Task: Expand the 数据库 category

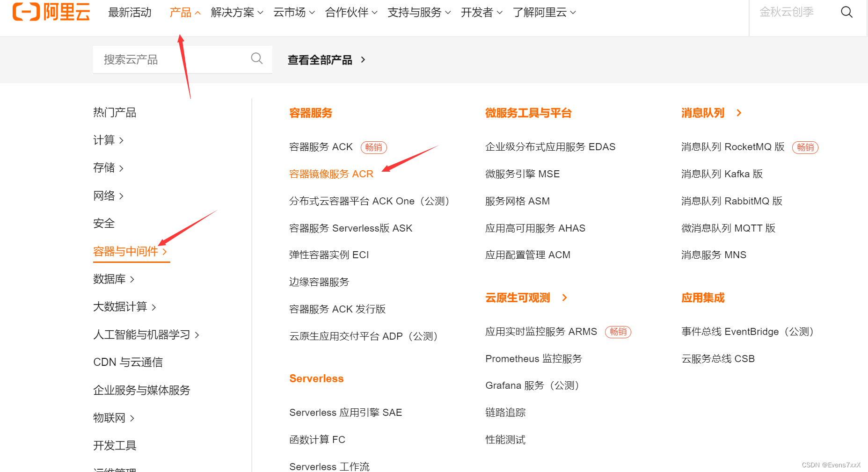Action: pos(114,279)
